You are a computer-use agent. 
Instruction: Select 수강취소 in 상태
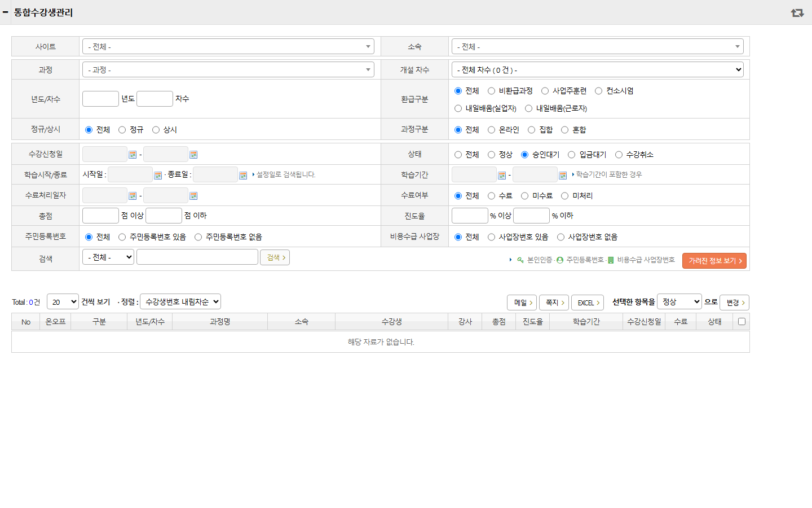pyautogui.click(x=619, y=155)
